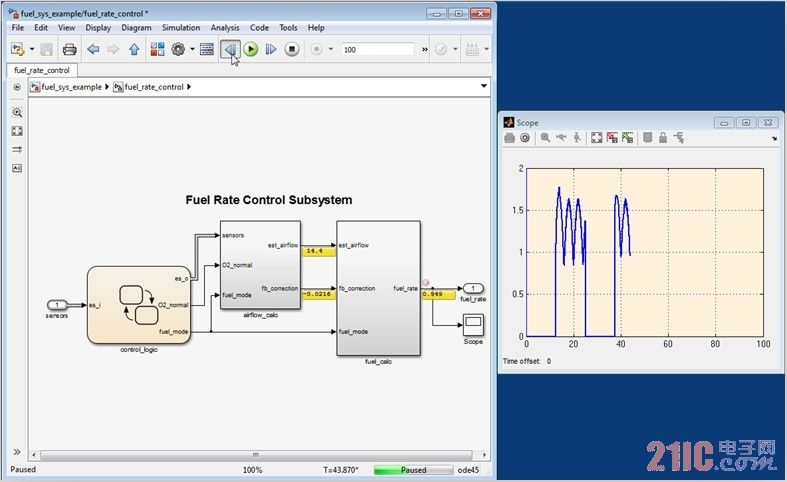Go up to the parent system

click(x=134, y=49)
